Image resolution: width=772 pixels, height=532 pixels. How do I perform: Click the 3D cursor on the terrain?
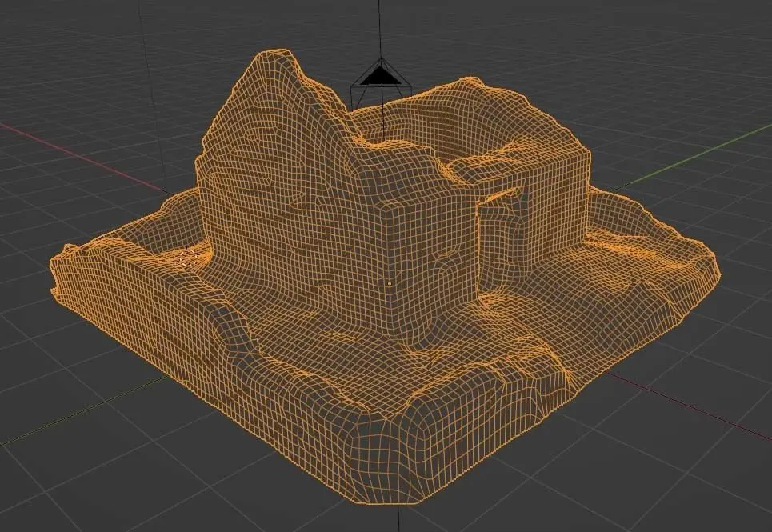(189, 258)
